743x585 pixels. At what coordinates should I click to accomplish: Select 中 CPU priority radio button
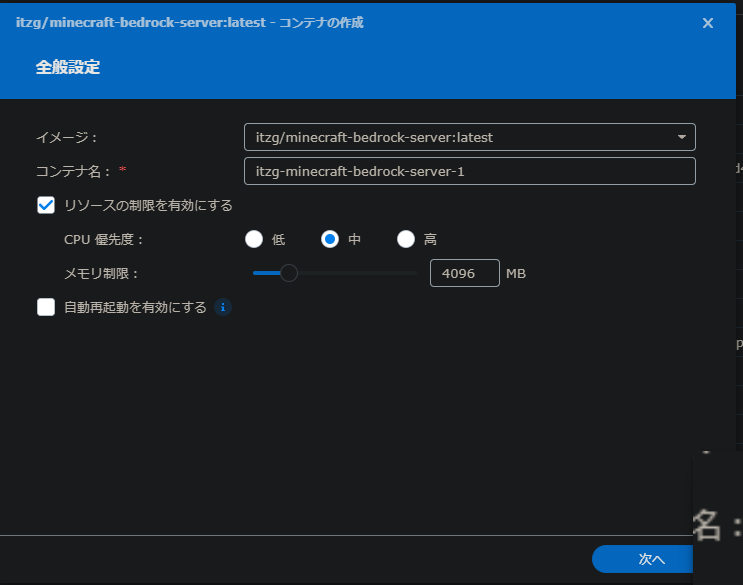point(330,239)
